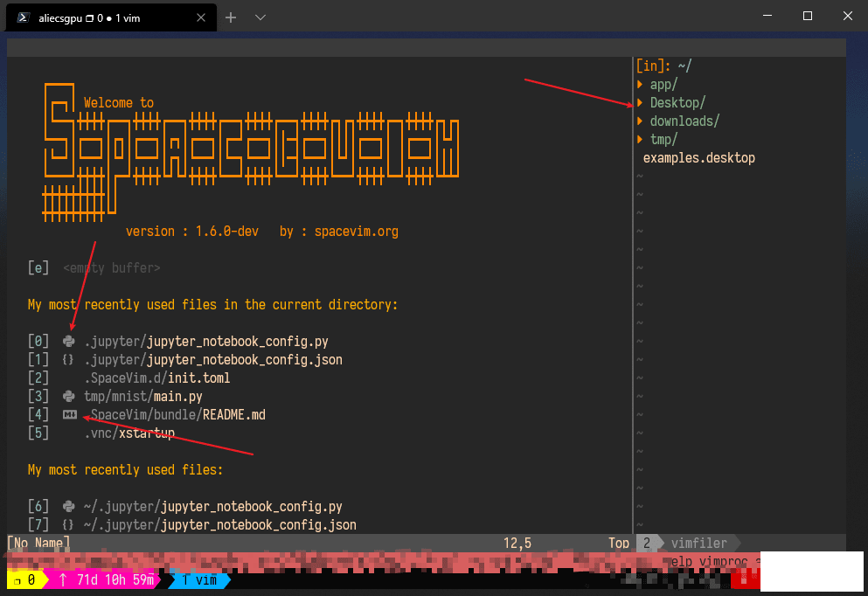Image resolution: width=868 pixels, height=596 pixels.
Task: Select the aliecsgpu vim terminal tab
Action: tap(111, 17)
